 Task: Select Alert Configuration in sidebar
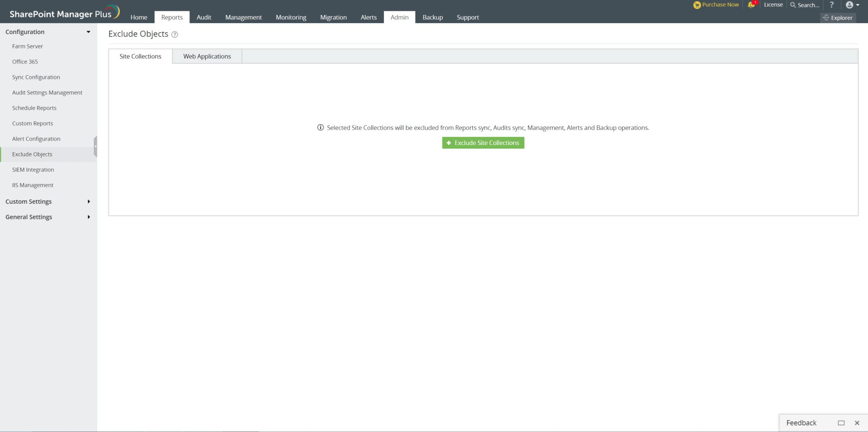36,139
